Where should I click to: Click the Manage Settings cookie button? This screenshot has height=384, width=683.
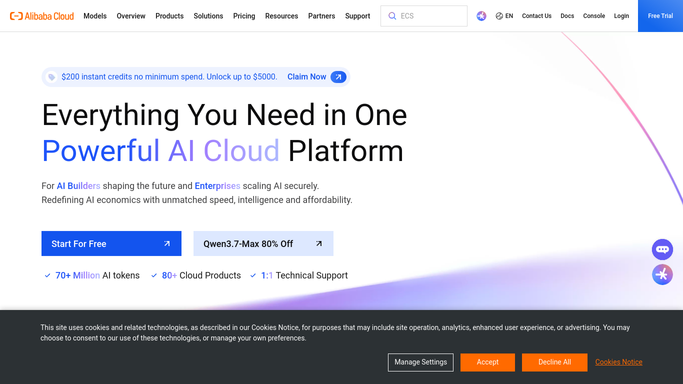coord(421,362)
